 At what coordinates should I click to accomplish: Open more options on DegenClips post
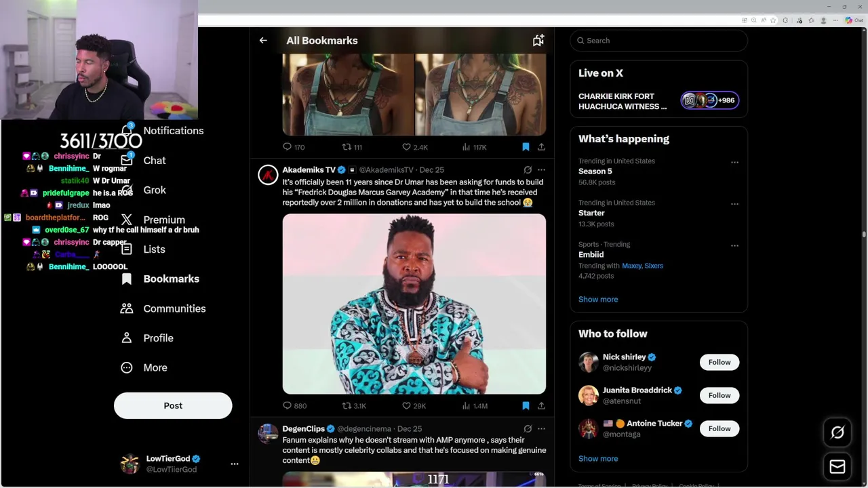(x=541, y=429)
